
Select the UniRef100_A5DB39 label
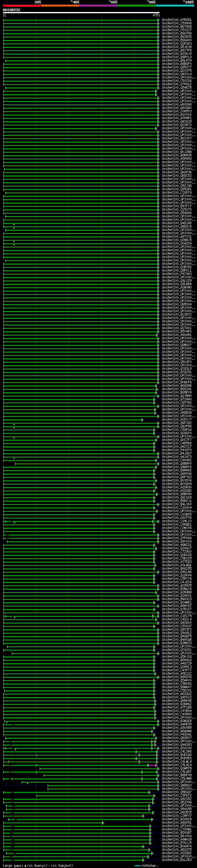[x=176, y=413]
